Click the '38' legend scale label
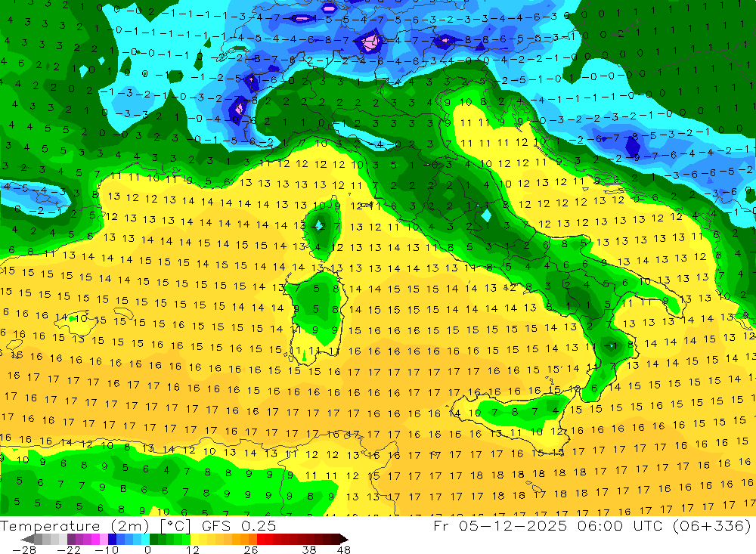The height and width of the screenshot is (554, 756). (309, 549)
